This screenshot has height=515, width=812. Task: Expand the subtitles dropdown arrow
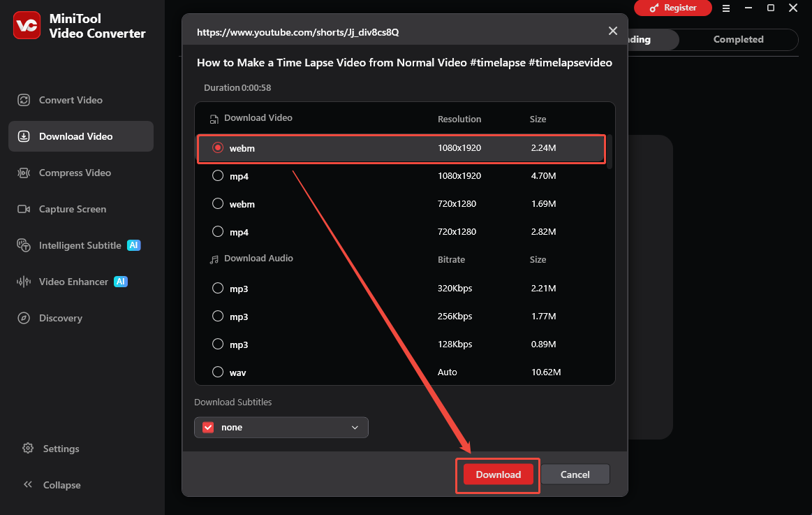coord(355,428)
